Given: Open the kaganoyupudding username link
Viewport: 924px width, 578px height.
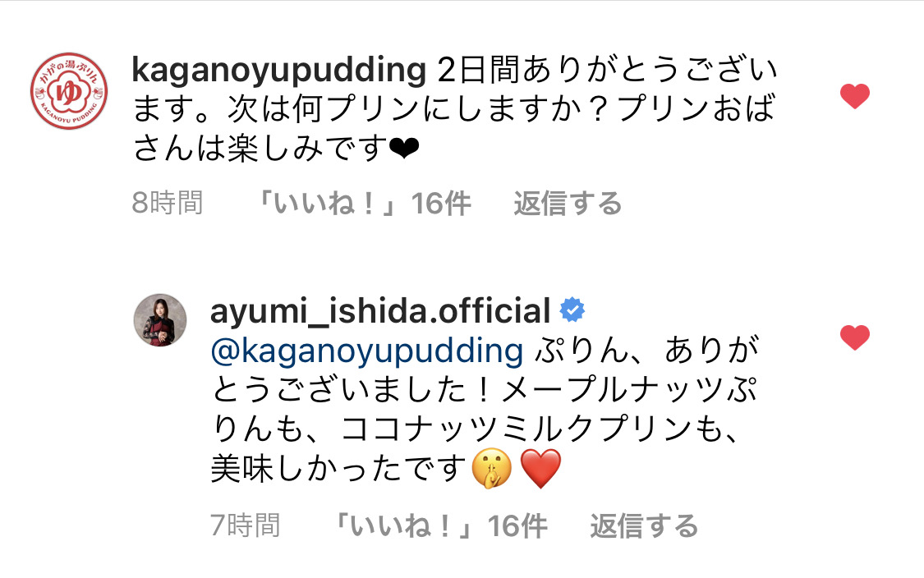Looking at the screenshot, I should [278, 70].
